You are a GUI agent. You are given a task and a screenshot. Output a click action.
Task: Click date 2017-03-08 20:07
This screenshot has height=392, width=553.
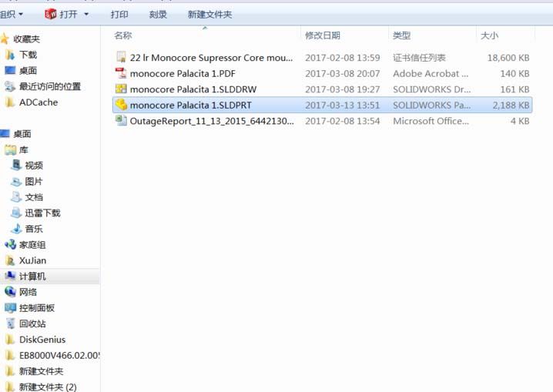click(x=343, y=74)
